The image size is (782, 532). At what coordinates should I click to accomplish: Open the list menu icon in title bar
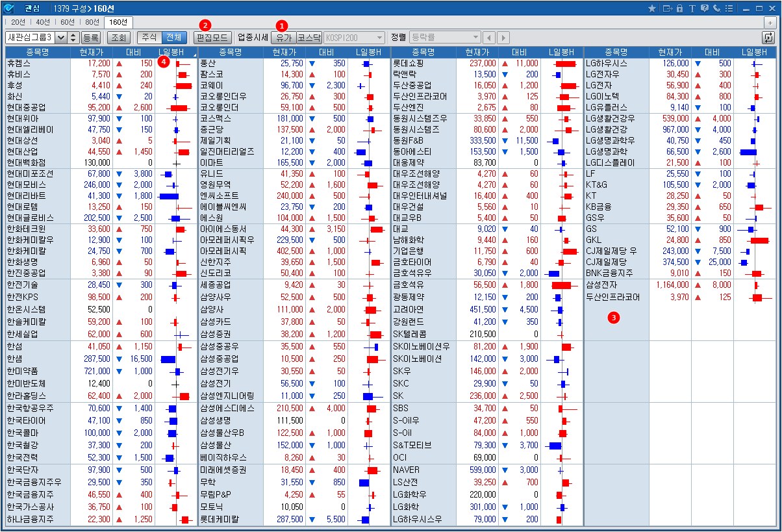pos(729,8)
